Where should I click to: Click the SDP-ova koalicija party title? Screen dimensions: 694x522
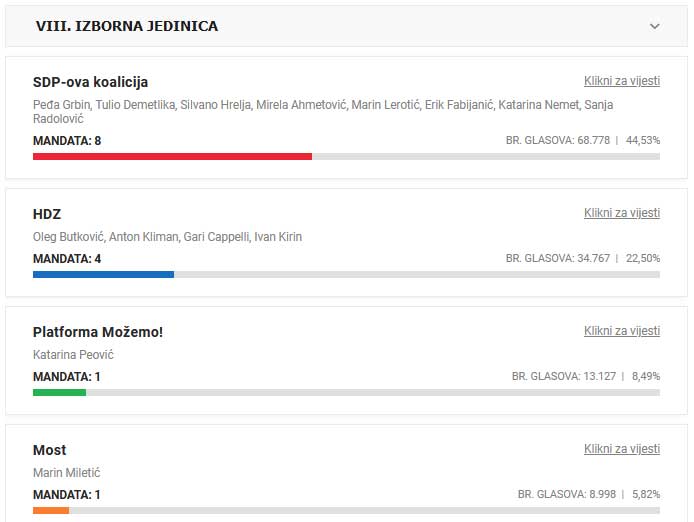pos(90,82)
